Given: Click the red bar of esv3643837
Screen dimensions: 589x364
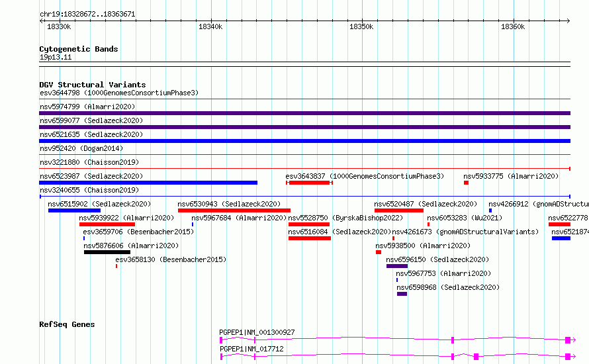Looking at the screenshot, I should pyautogui.click(x=309, y=183).
